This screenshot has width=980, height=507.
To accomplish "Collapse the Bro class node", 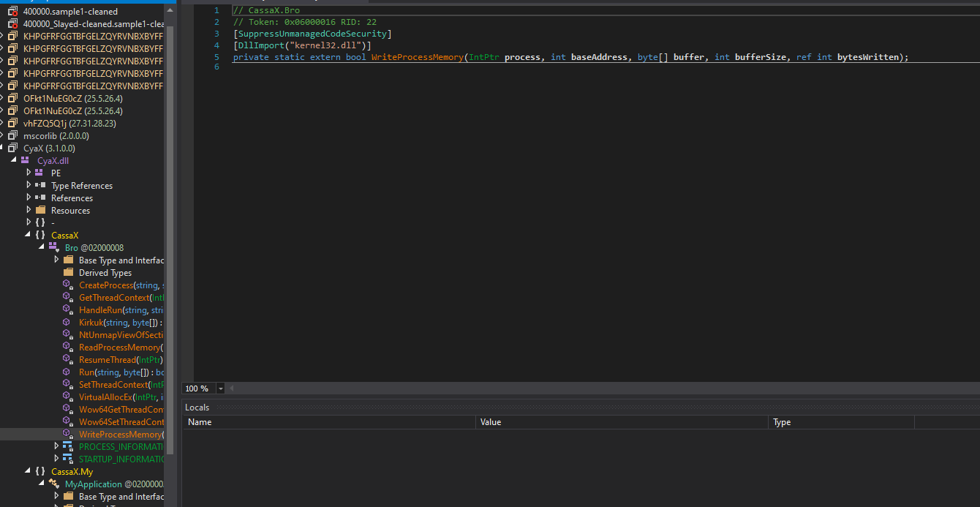I will coord(42,248).
